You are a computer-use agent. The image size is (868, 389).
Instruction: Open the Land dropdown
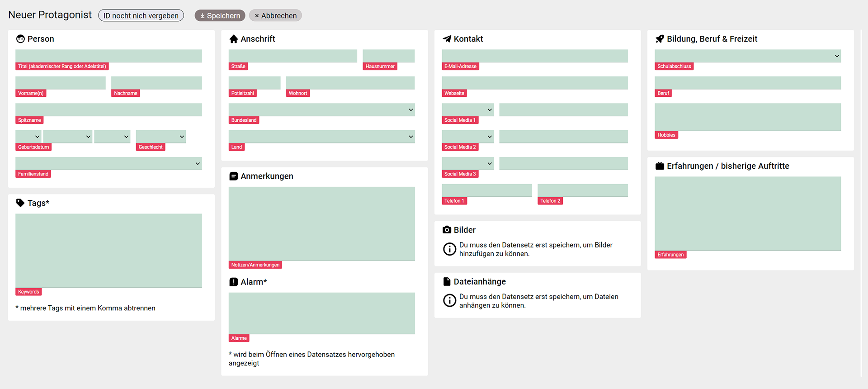click(x=322, y=137)
